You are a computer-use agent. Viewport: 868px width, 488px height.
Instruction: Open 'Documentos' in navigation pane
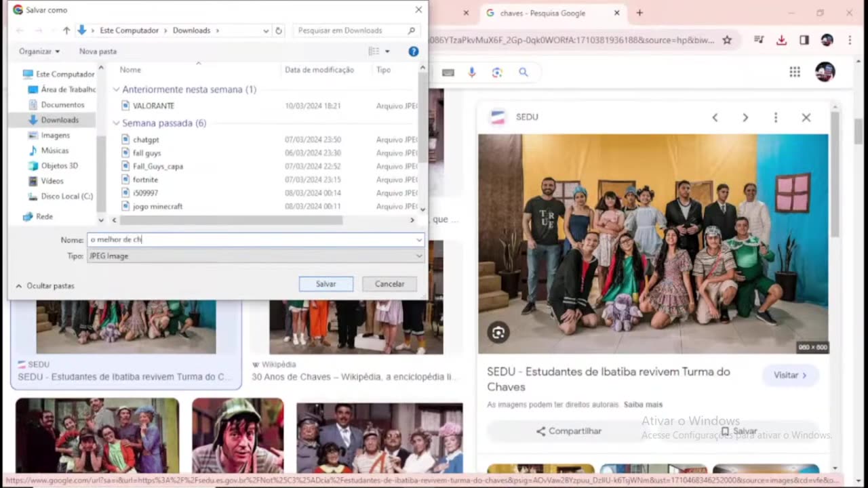pyautogui.click(x=62, y=105)
